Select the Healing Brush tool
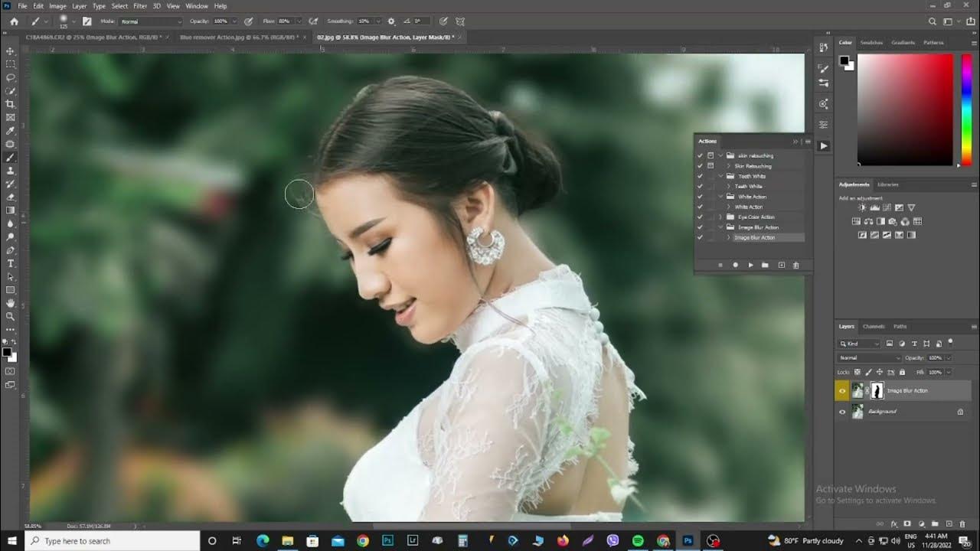 (10, 144)
